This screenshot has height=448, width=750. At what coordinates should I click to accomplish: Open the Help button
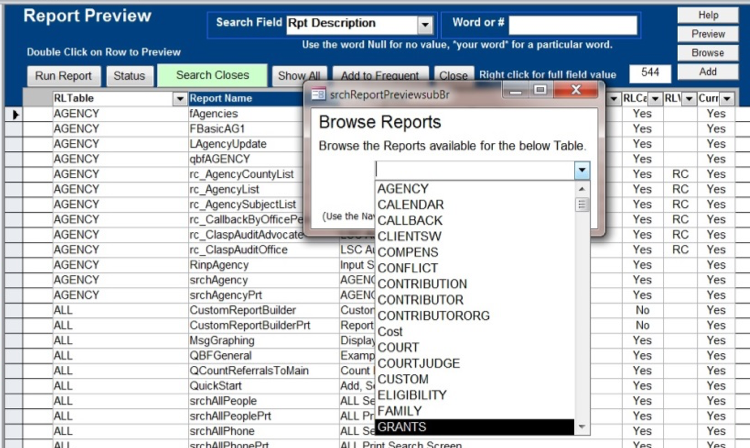click(x=708, y=15)
